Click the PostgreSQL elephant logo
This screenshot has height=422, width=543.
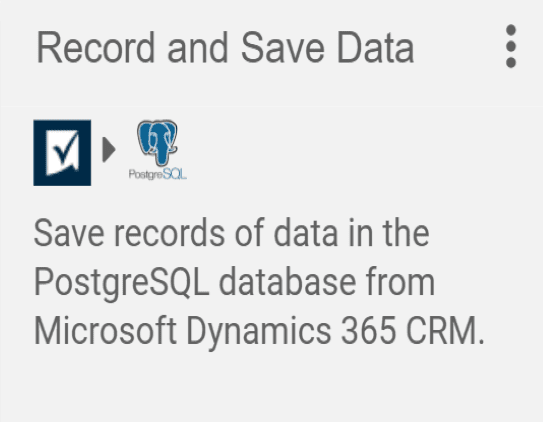pos(157,142)
